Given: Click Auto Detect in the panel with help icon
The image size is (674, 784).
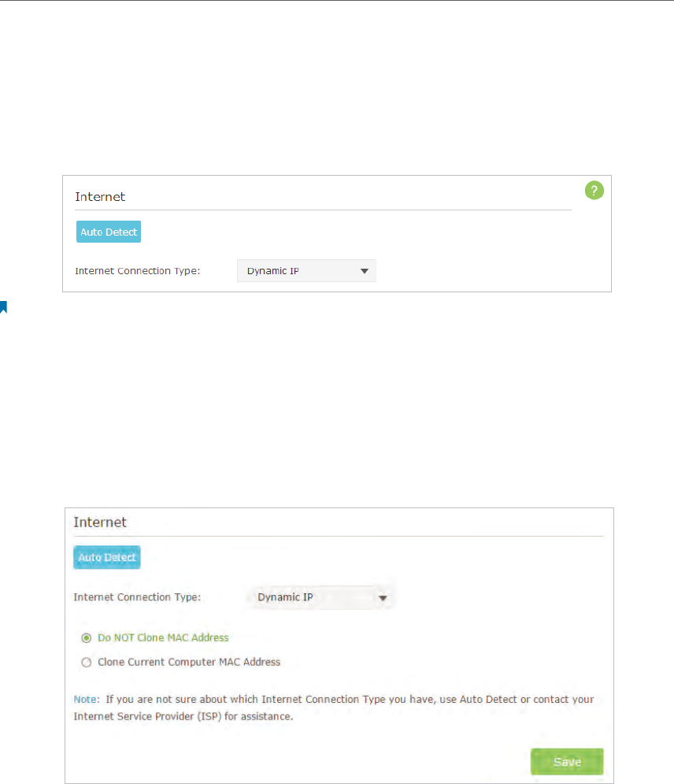Looking at the screenshot, I should point(109,232).
